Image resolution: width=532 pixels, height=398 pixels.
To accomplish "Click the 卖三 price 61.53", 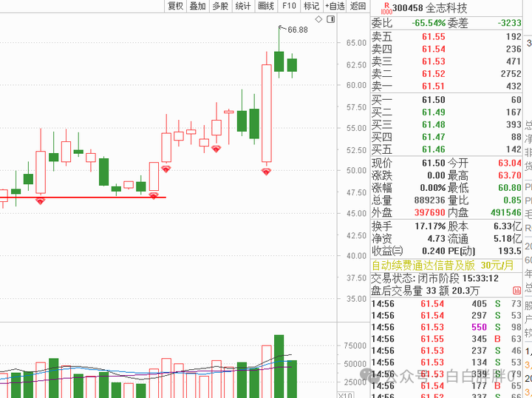I will click(433, 61).
